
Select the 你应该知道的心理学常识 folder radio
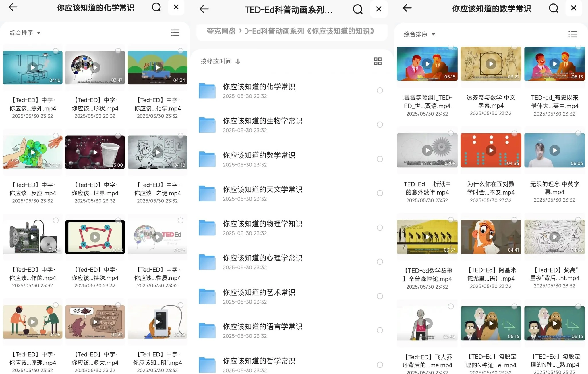coord(380,262)
